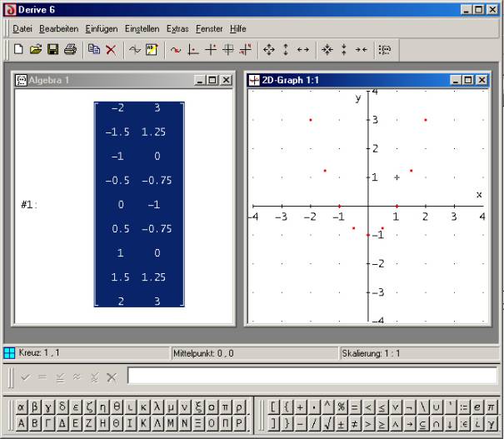Viewport: 504px width, 439px height.
Task: Insert an annotation with the note icon
Action: click(x=152, y=49)
